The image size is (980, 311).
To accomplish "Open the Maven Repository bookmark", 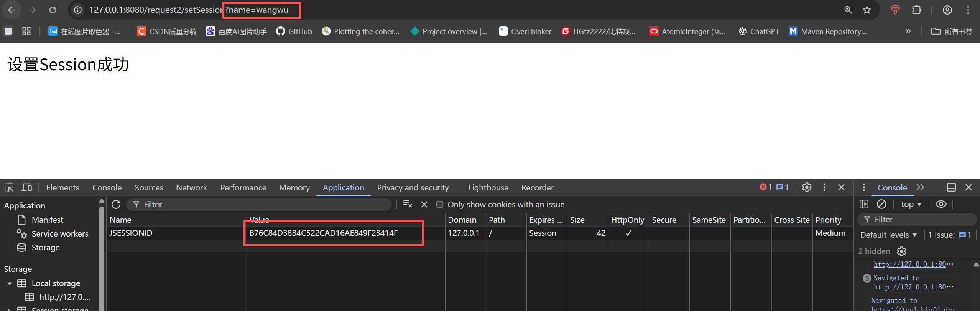I will 827,31.
